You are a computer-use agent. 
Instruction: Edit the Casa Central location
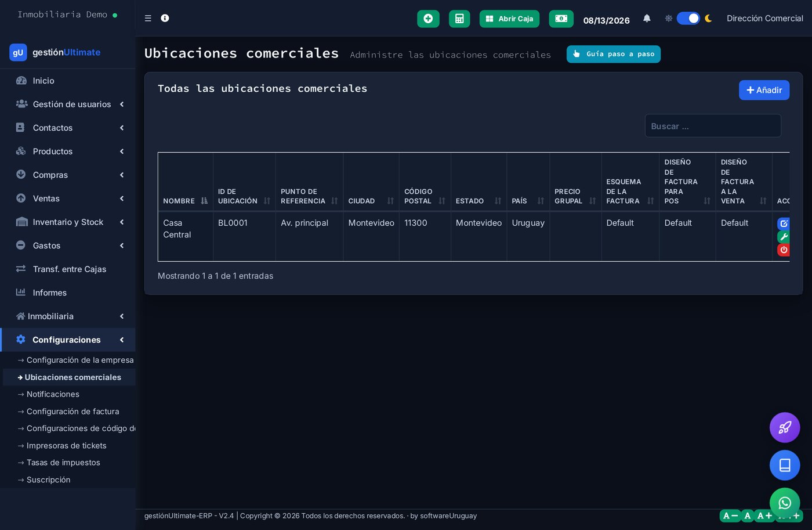tap(784, 223)
